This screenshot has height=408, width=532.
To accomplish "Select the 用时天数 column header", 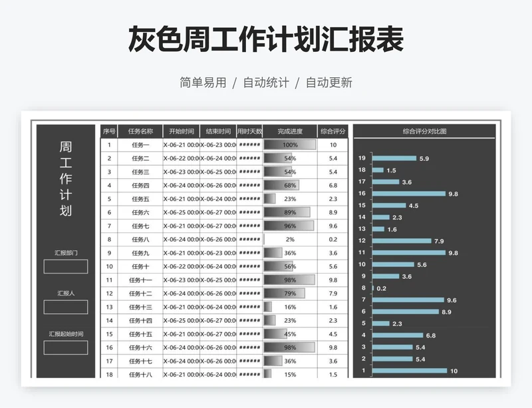I will pyautogui.click(x=249, y=132).
